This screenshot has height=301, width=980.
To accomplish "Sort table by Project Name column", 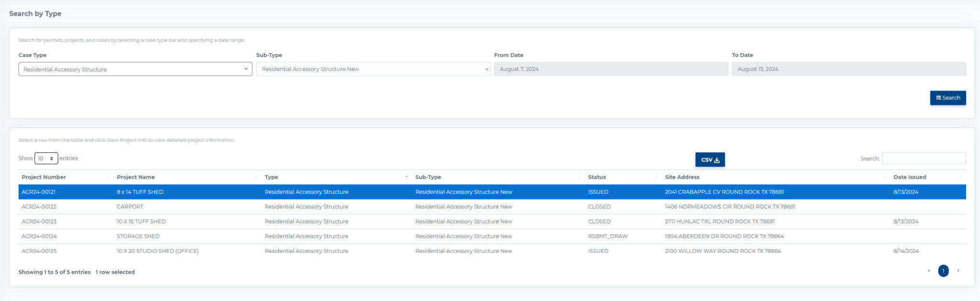I will point(136,177).
